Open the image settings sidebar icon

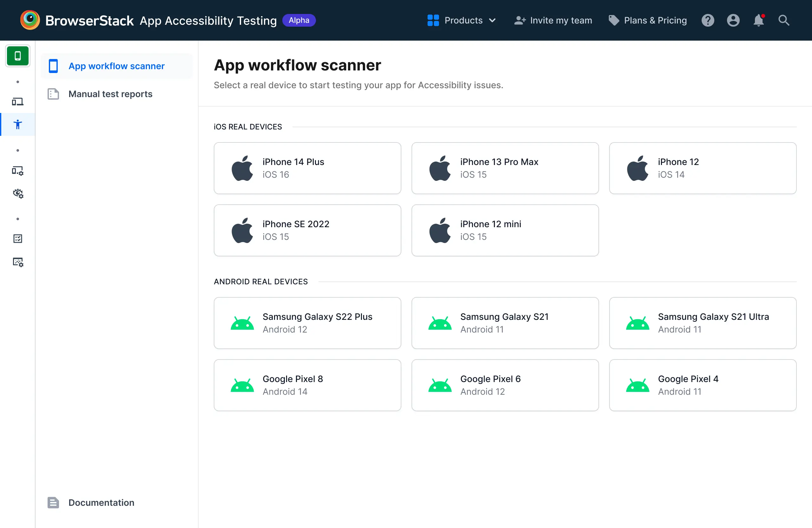18,262
